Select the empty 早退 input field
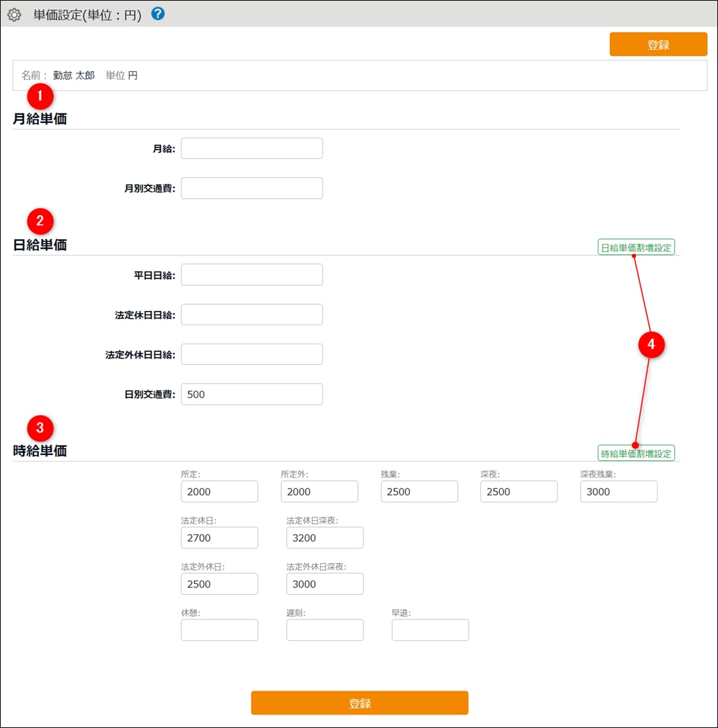 click(430, 630)
